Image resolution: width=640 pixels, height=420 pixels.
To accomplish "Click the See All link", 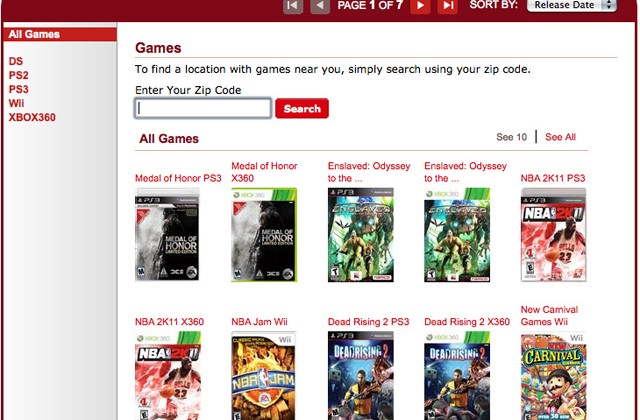I will [x=560, y=137].
